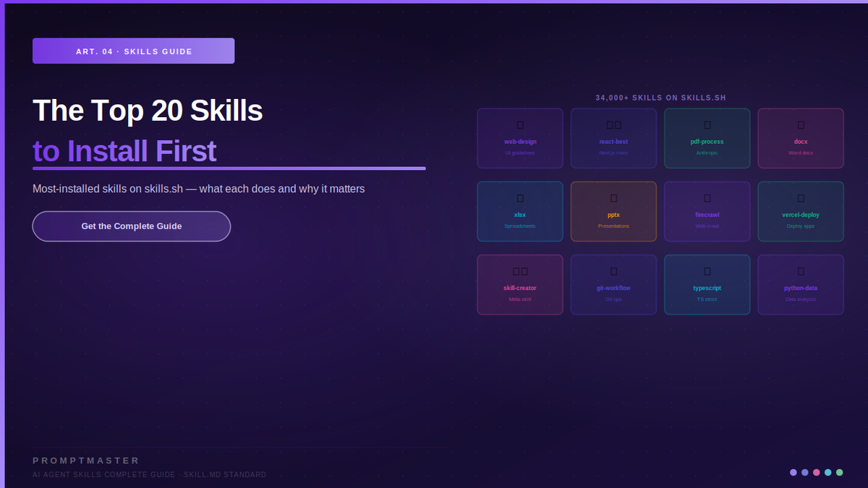
Task: Click the ART. 04 · SKILLS GUIDE badge
Action: [x=133, y=51]
